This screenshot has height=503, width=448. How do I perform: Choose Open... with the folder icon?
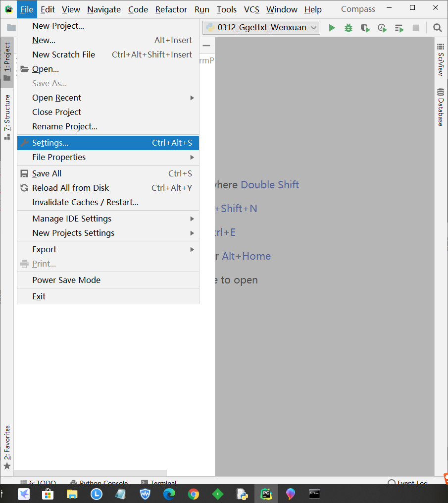click(108, 69)
